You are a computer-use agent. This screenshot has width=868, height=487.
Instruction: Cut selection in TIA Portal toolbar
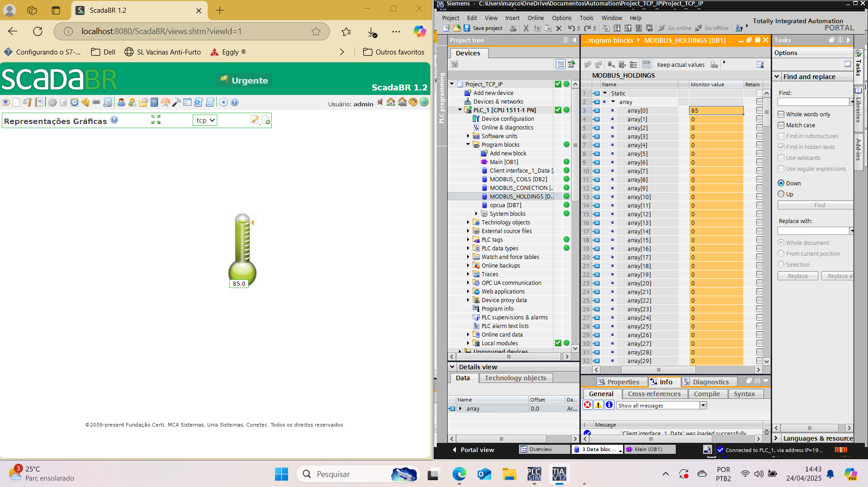pos(526,28)
